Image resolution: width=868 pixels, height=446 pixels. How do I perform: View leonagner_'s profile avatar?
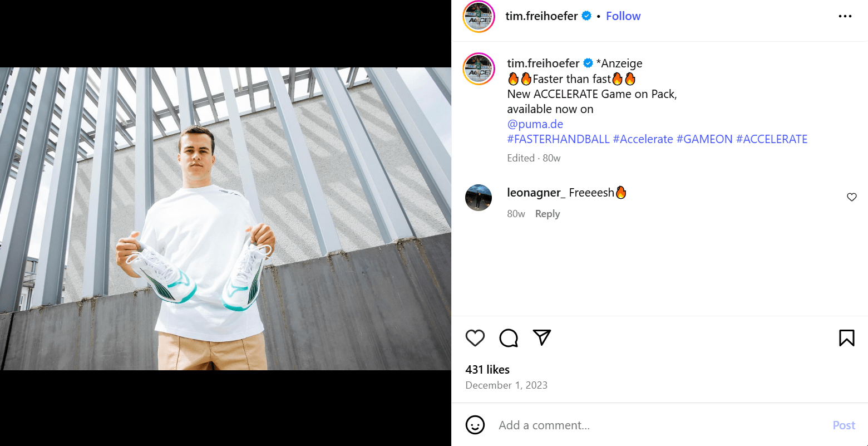point(479,198)
